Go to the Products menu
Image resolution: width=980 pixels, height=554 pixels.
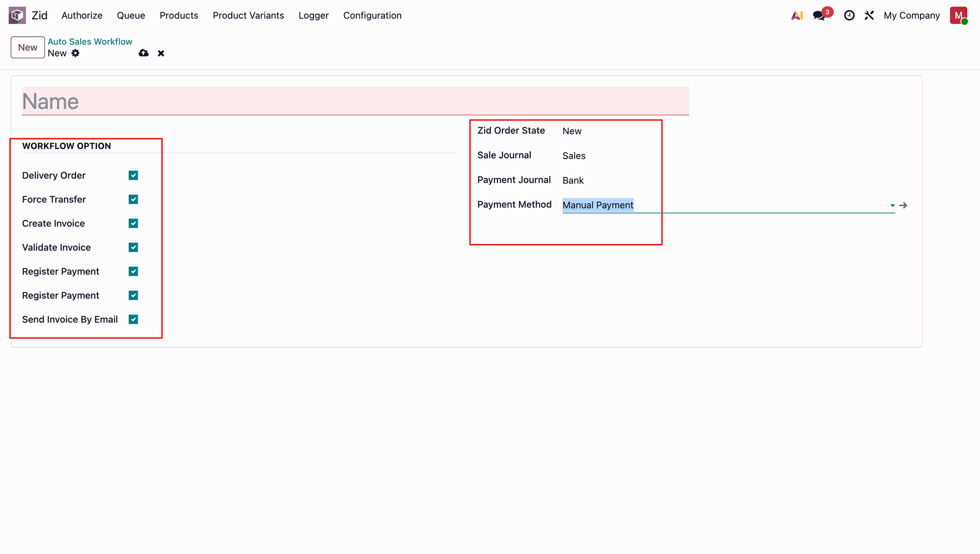click(179, 16)
